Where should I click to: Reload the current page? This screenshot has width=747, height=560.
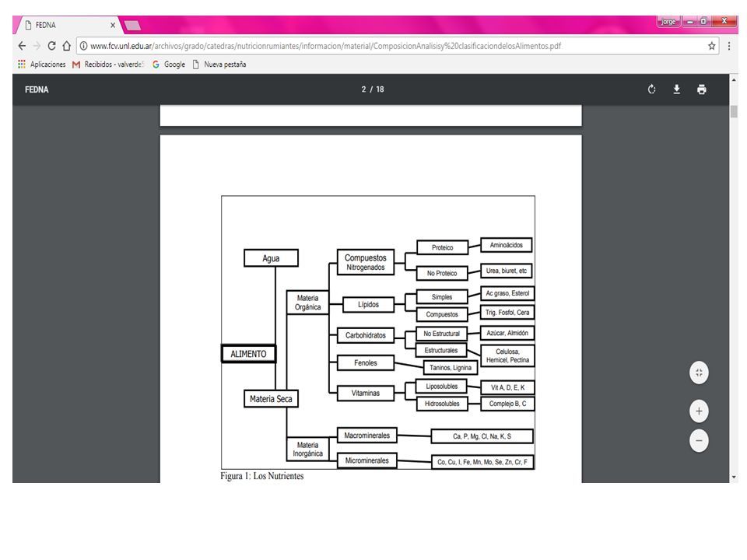pyautogui.click(x=51, y=46)
